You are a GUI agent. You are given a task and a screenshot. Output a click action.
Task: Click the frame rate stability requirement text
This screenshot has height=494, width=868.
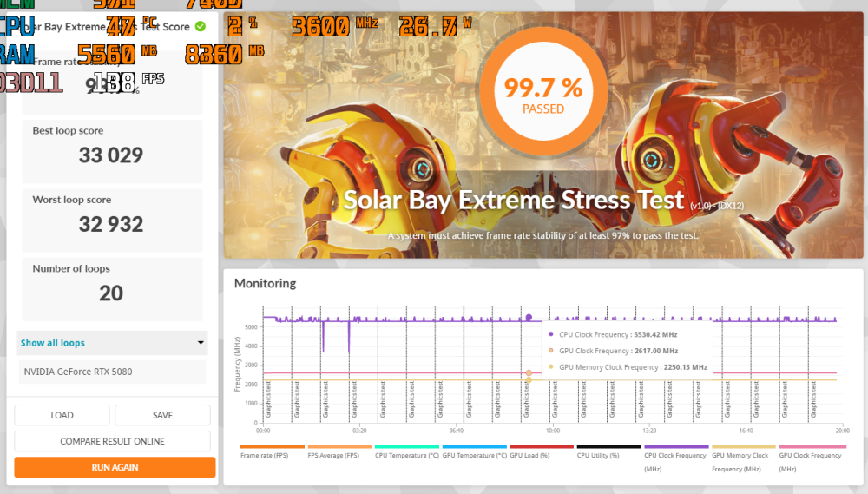[543, 235]
